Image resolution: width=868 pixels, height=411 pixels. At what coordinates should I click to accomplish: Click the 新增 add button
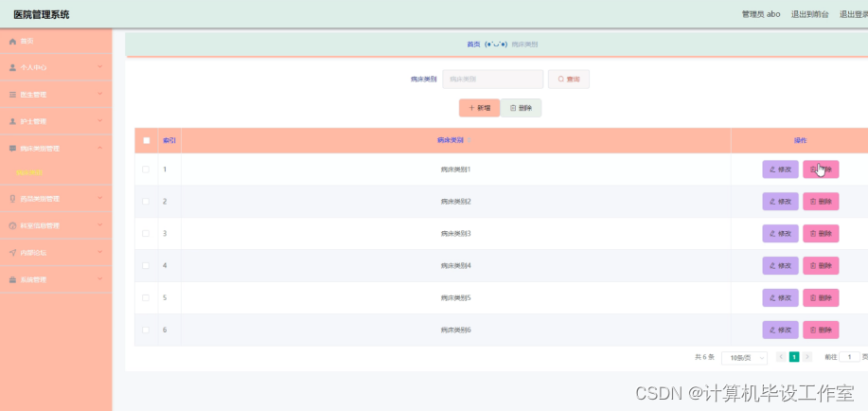point(479,108)
